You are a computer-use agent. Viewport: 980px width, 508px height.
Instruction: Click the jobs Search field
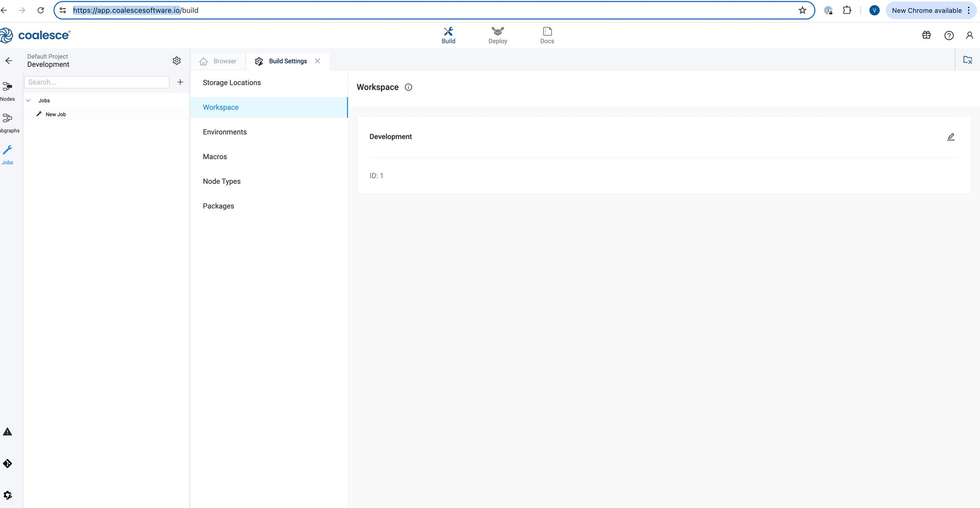point(97,82)
